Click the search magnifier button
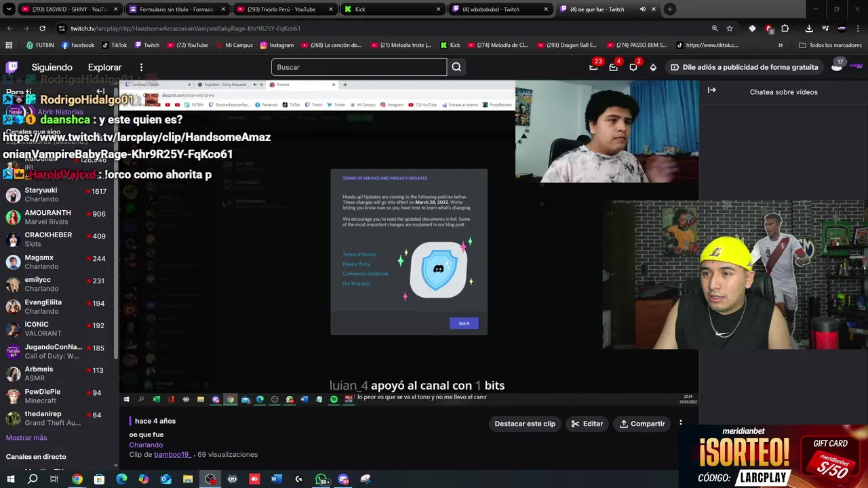868x488 pixels. tap(456, 67)
